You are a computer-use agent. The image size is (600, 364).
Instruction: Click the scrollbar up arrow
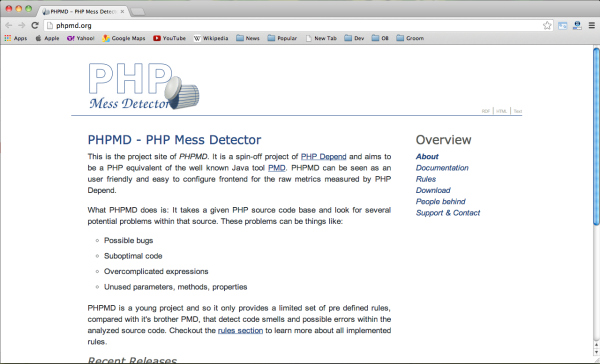(x=596, y=346)
